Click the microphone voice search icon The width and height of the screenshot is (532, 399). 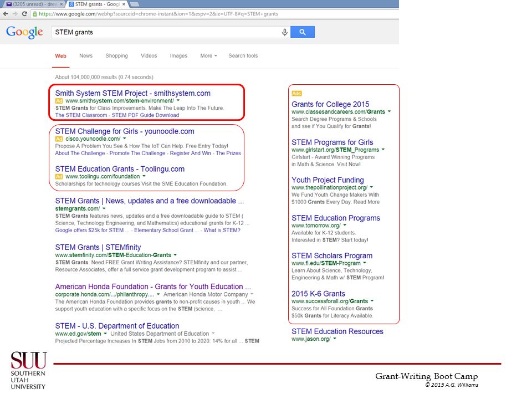point(285,32)
